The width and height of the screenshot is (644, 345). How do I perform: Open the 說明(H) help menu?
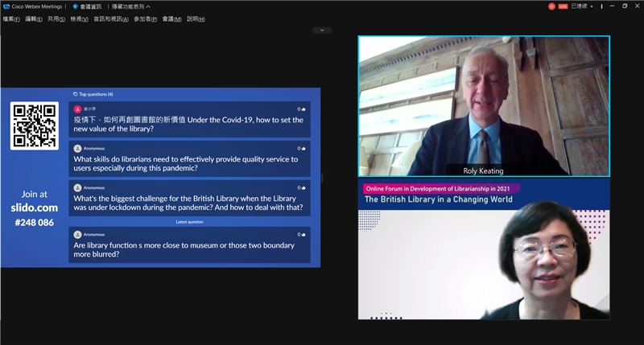click(196, 18)
